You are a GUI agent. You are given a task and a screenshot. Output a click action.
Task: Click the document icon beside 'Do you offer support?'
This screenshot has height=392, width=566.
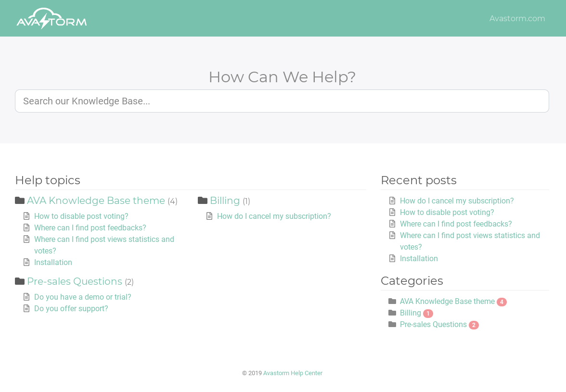coord(26,308)
